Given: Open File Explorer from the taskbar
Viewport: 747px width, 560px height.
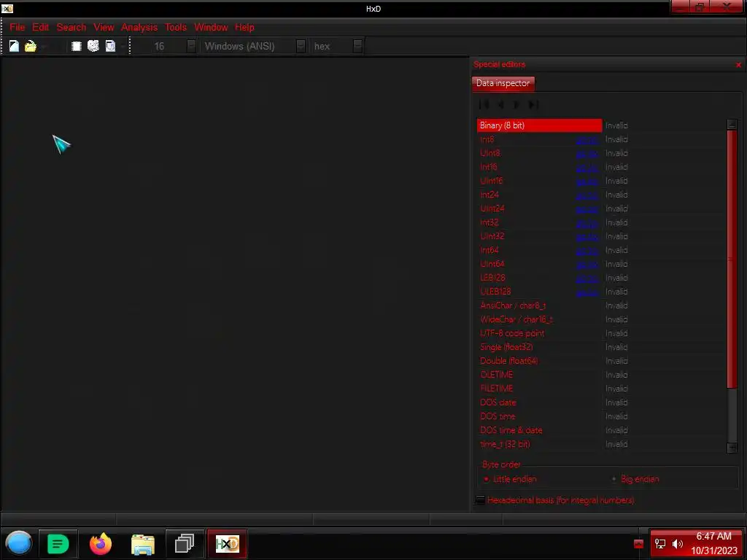Looking at the screenshot, I should click(x=142, y=544).
